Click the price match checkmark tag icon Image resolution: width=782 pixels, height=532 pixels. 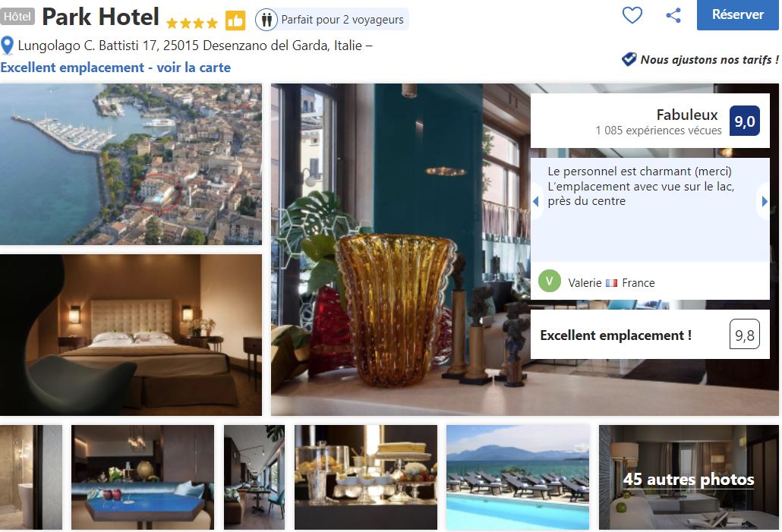point(629,59)
